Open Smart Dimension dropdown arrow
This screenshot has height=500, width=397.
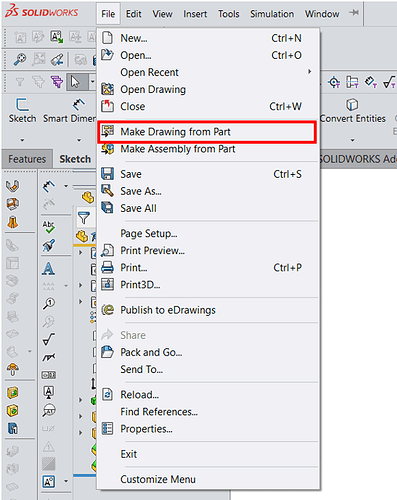click(79, 140)
